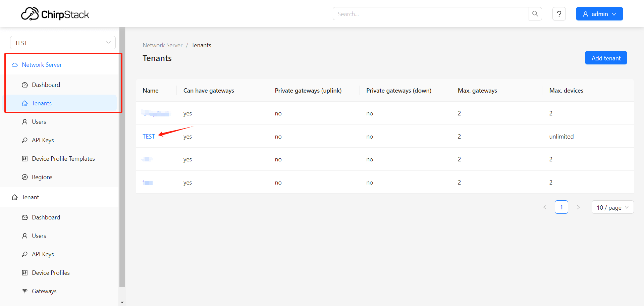Click the Gateways wifi icon

pos(25,291)
